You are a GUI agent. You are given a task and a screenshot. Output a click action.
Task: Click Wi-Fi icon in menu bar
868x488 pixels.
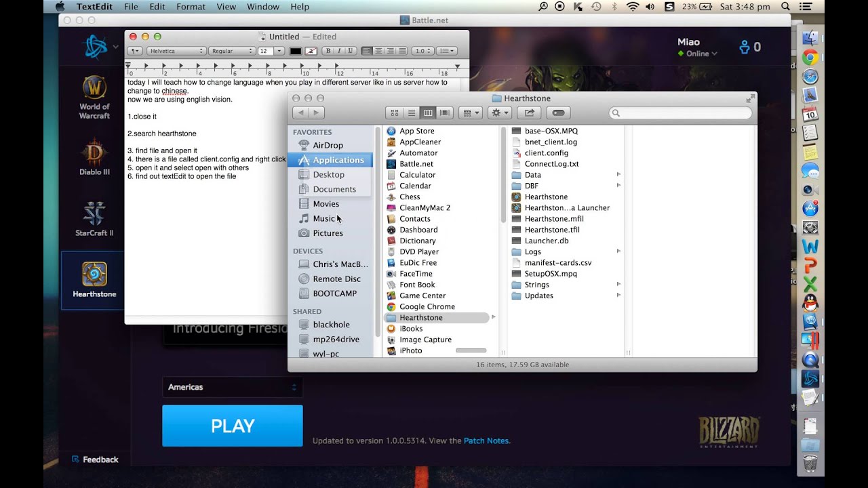point(633,7)
